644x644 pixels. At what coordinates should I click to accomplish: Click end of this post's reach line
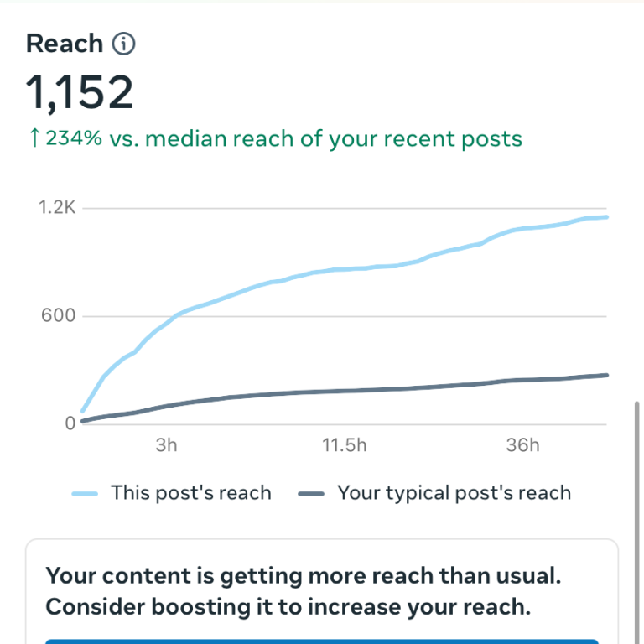[605, 217]
